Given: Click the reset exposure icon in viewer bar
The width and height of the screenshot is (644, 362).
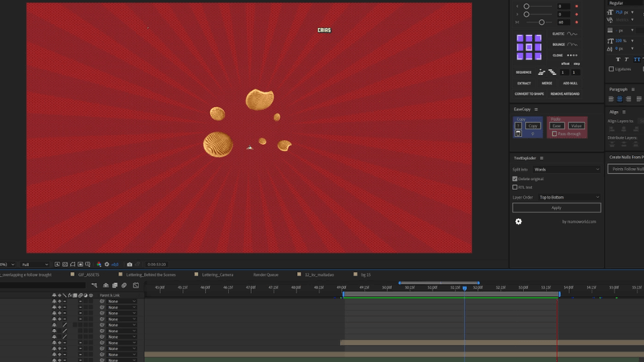Looking at the screenshot, I should [x=107, y=265].
